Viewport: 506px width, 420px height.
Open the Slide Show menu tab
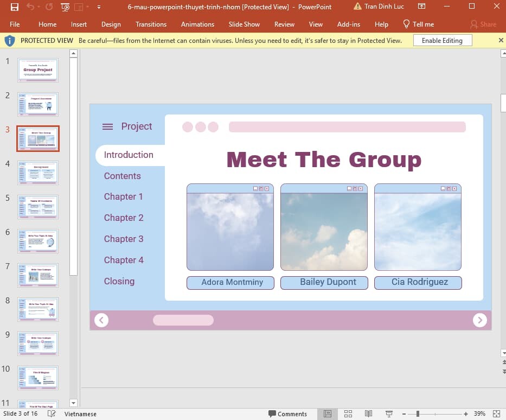[x=244, y=24]
